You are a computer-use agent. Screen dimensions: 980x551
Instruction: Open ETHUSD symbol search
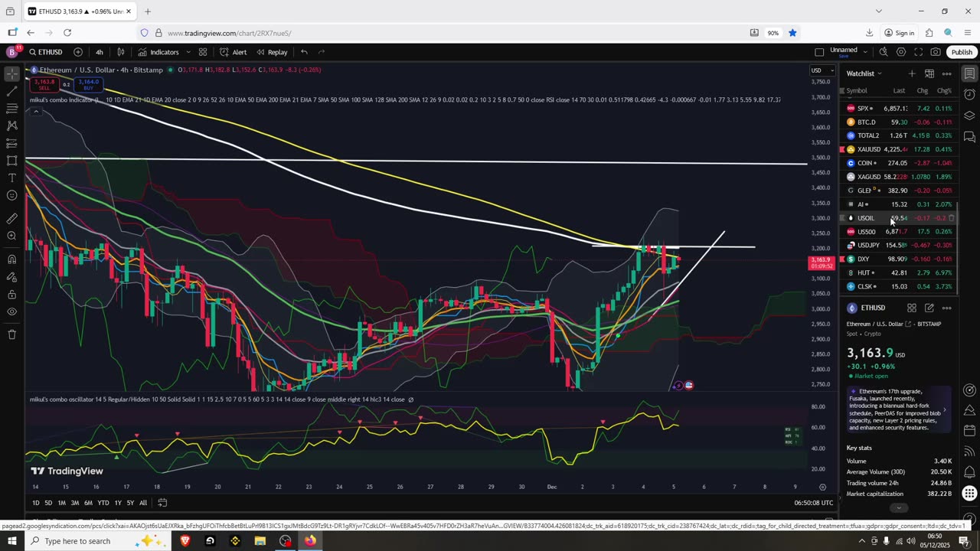pyautogui.click(x=46, y=52)
